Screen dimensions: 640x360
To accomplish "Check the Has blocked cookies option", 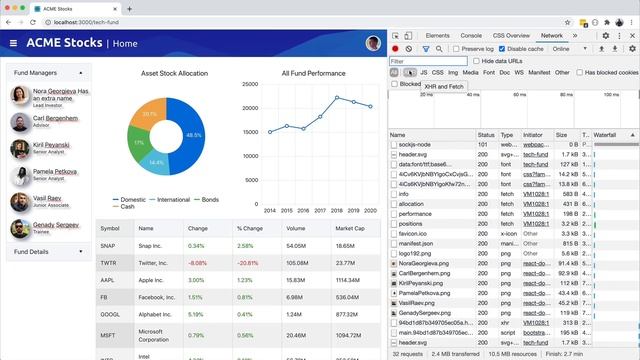I will point(580,72).
